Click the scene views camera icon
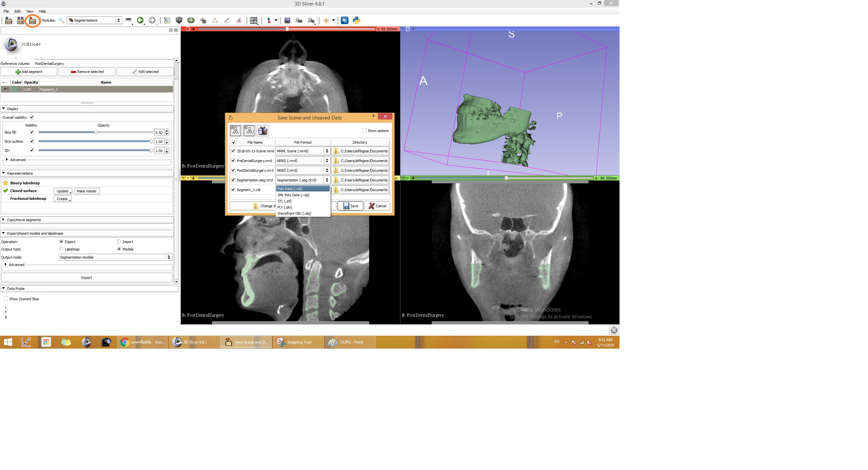 point(299,21)
